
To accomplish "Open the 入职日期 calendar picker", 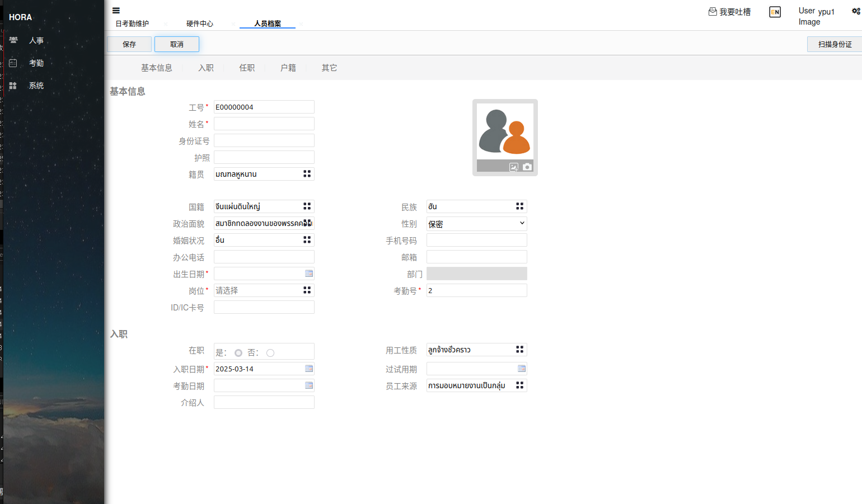I will point(308,369).
